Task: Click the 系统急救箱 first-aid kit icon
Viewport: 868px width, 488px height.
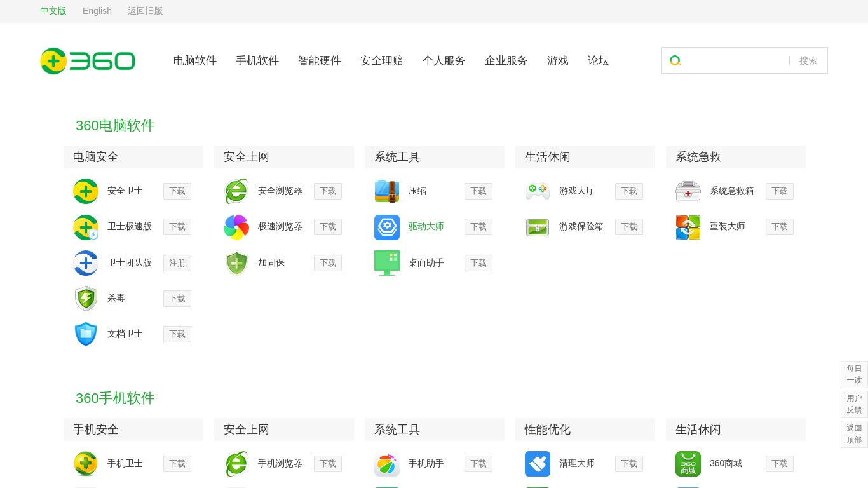Action: pos(688,191)
